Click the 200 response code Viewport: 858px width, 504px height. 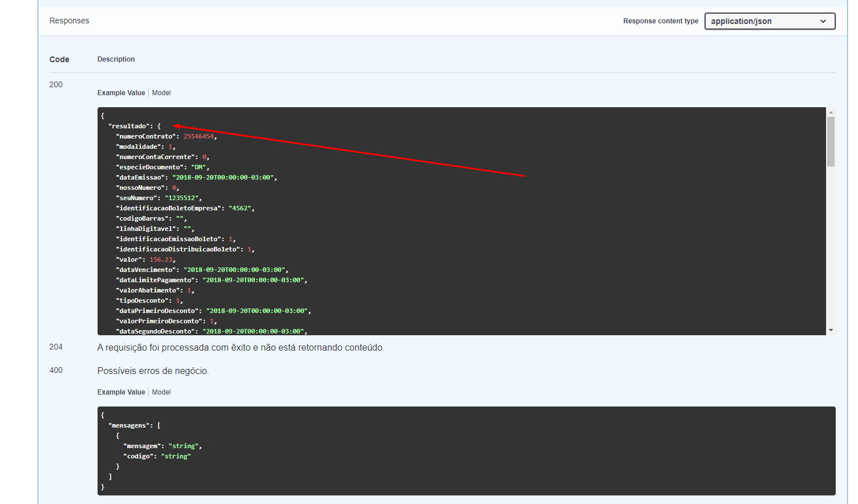(56, 84)
